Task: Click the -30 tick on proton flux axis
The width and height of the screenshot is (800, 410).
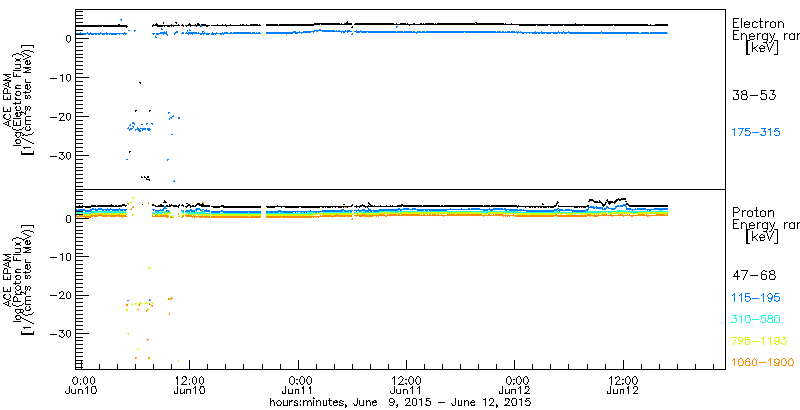Action: pos(60,334)
